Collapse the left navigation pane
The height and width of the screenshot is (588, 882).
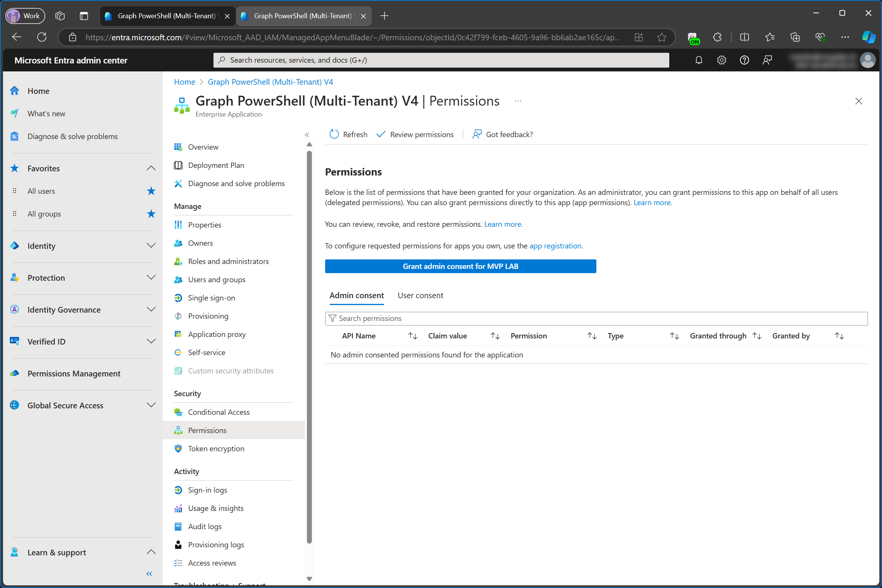pos(149,574)
